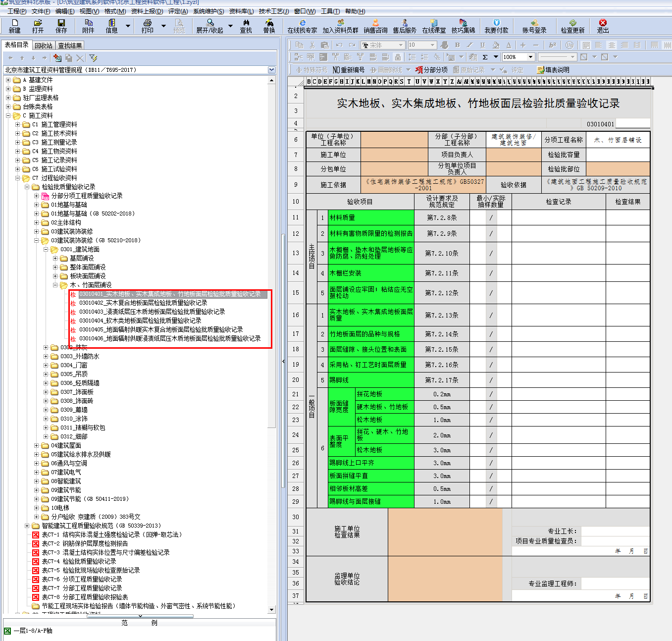Toggle the cell lock icon
Image resolution: width=672 pixels, height=641 pixels.
pos(398,57)
